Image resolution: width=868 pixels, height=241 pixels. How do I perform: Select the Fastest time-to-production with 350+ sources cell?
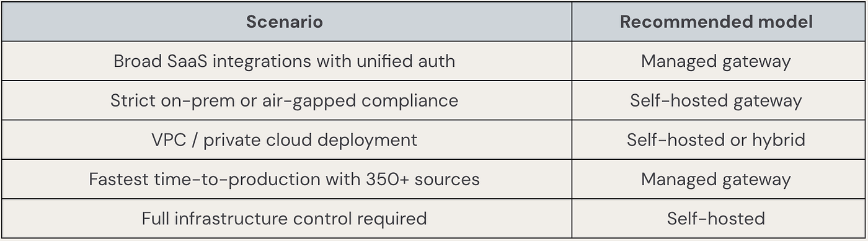pos(285,179)
